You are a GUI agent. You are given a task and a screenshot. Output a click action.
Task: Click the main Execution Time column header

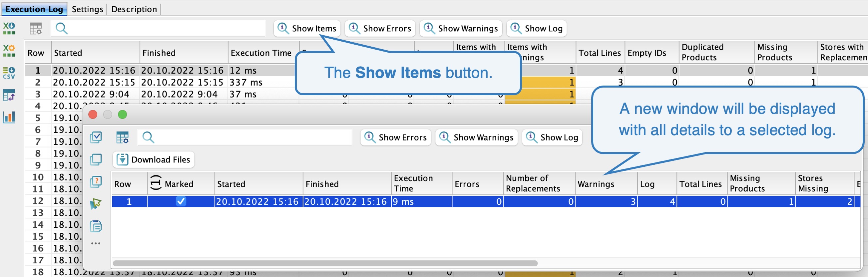(264, 53)
